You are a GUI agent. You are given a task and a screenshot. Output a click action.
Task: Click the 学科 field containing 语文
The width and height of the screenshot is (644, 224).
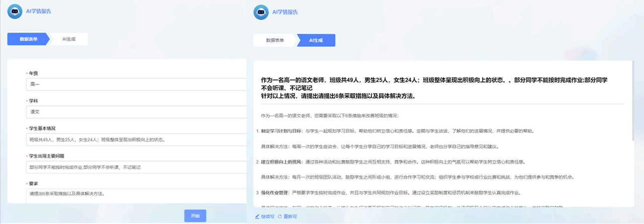tap(136, 112)
